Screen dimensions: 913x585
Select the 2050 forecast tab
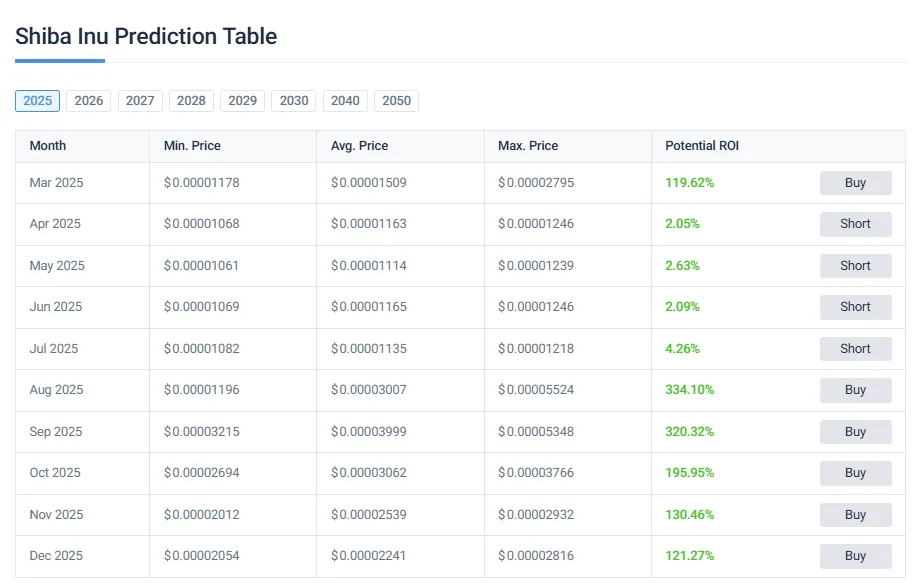396,100
